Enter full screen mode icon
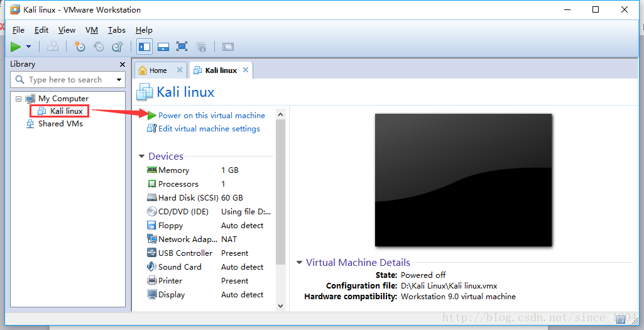Screen dimensions: 644x330 (x=182, y=47)
